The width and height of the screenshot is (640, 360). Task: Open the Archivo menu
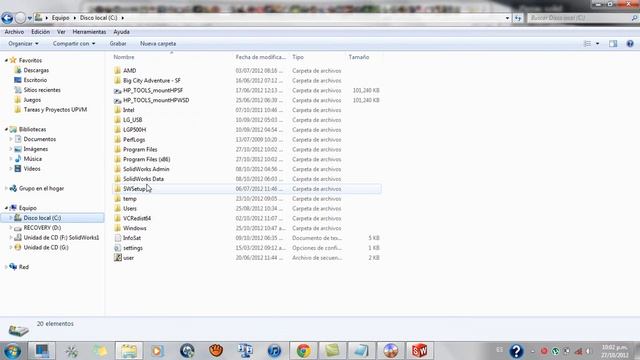(14, 32)
